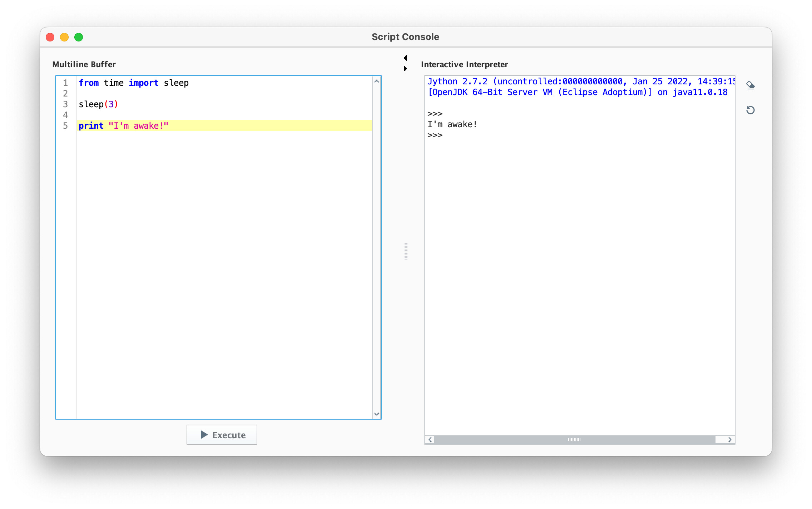Minimize the Script Console with the yellow button
This screenshot has width=812, height=509.
click(64, 37)
